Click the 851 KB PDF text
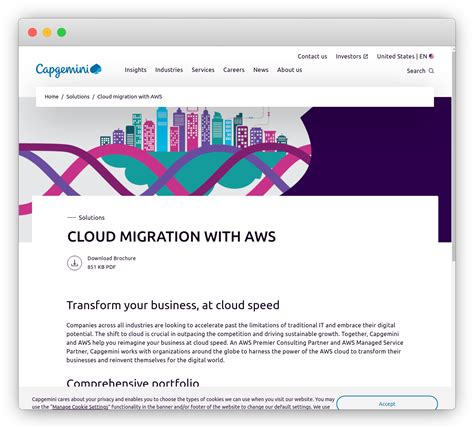 [x=102, y=267]
